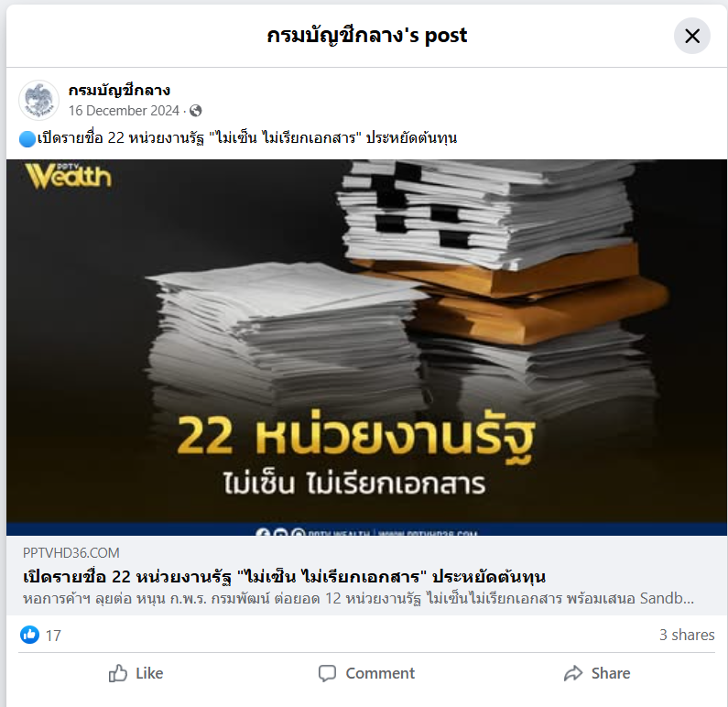Click the article description text below headline

[358, 598]
